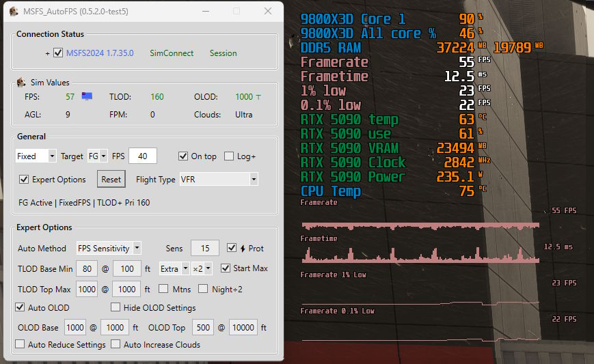Click the dog icon beside Sim Values
Viewport: 594px width, 364px height.
point(21,82)
